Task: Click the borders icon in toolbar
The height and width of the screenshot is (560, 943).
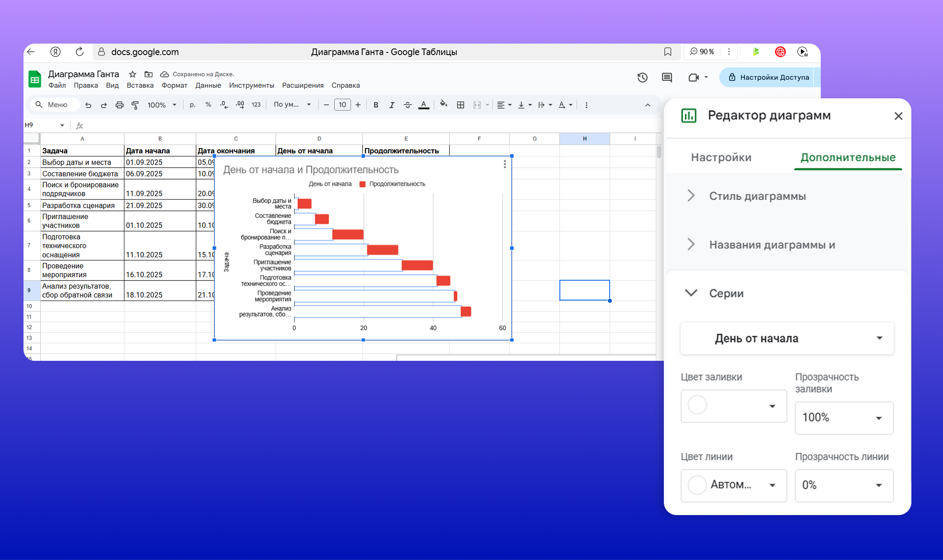Action: coord(460,105)
